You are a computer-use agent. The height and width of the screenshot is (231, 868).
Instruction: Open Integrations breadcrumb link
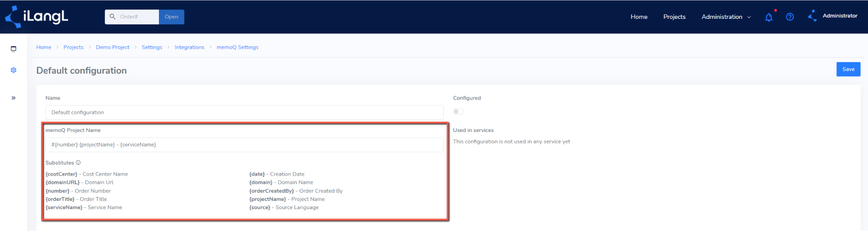coord(189,47)
